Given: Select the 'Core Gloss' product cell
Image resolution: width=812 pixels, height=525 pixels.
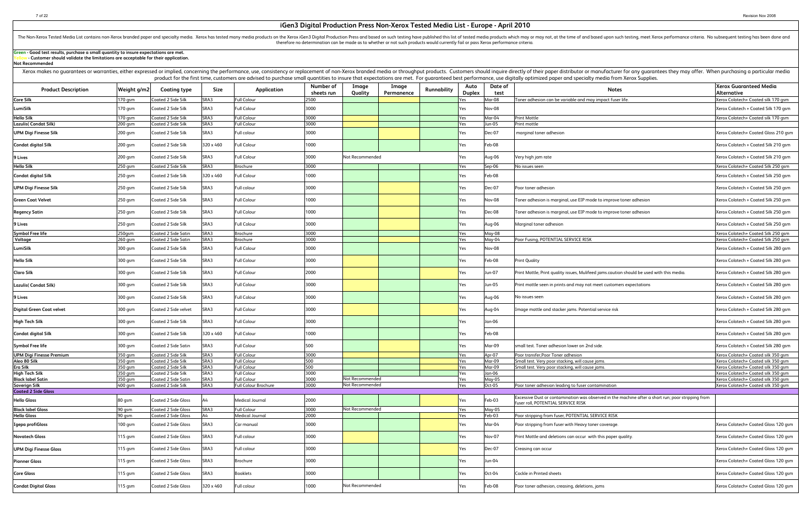Looking at the screenshot, I should (65, 473).
